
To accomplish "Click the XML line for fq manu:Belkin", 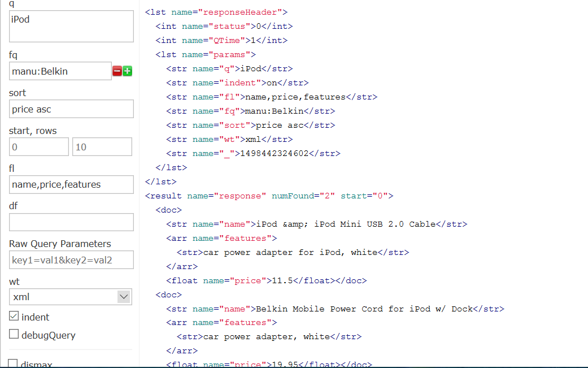I will (251, 111).
